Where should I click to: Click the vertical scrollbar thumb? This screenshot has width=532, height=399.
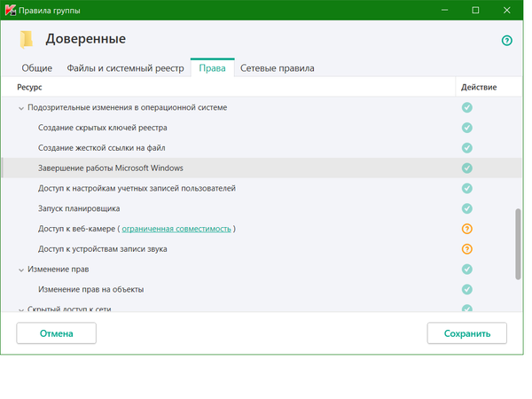click(518, 244)
